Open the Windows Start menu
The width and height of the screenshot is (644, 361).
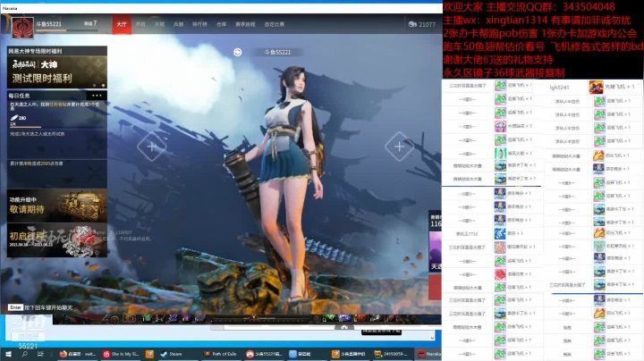click(8, 354)
